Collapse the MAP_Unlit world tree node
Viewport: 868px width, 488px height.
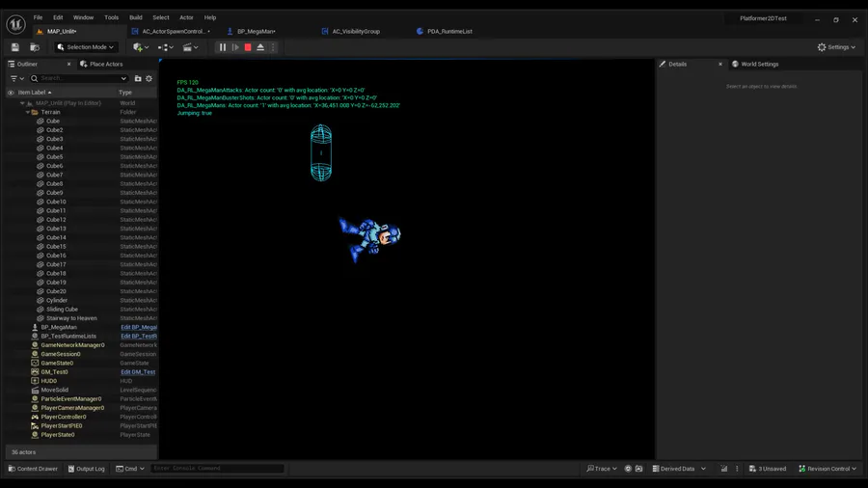[22, 103]
